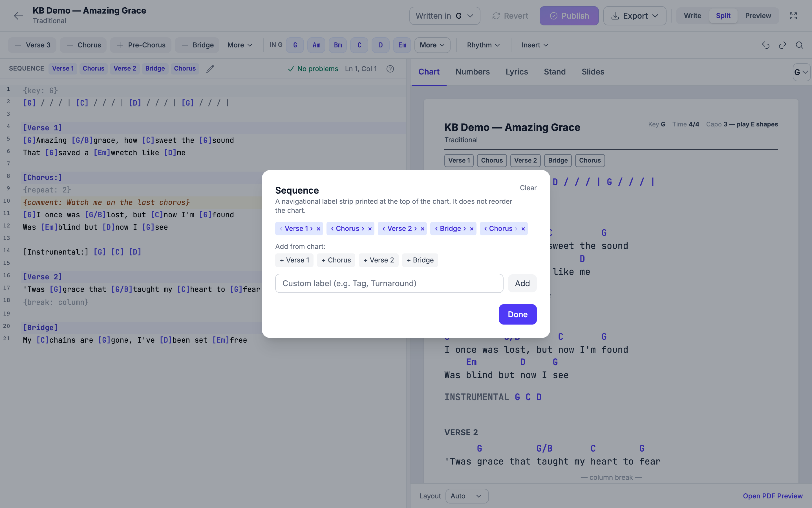Insert G chord chip
The image size is (812, 508).
295,45
